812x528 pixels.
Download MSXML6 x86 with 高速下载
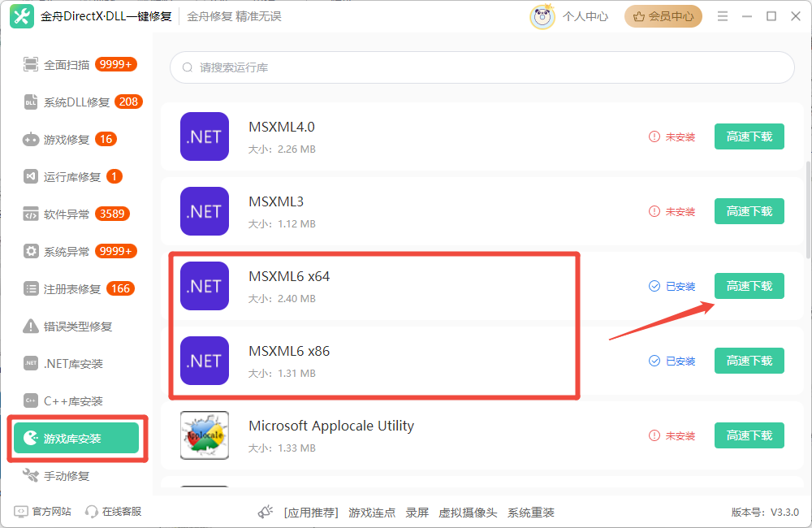pos(749,361)
